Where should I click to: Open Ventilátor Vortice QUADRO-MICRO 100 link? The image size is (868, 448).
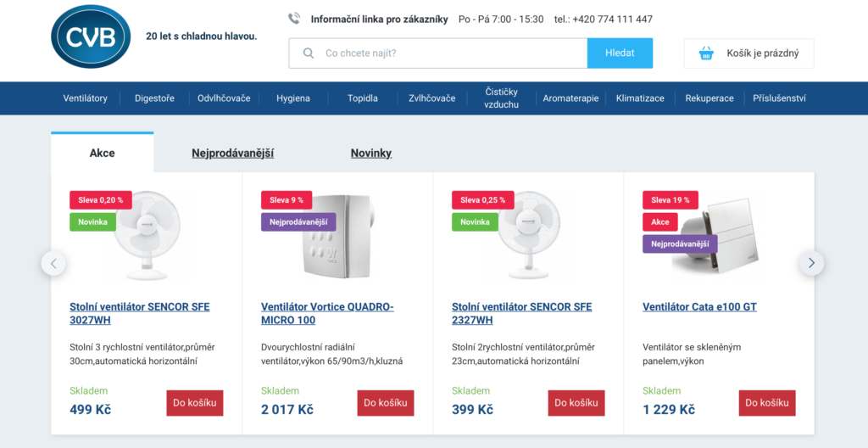327,313
